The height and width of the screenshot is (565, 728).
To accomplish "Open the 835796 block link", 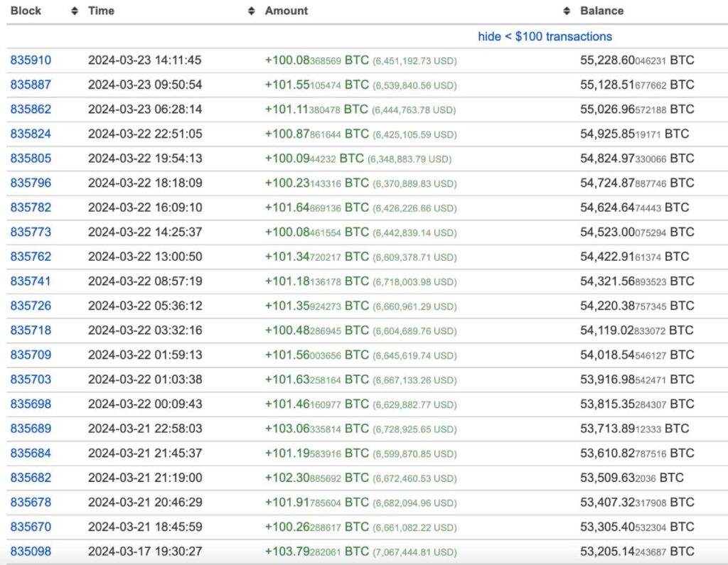I will [x=31, y=183].
